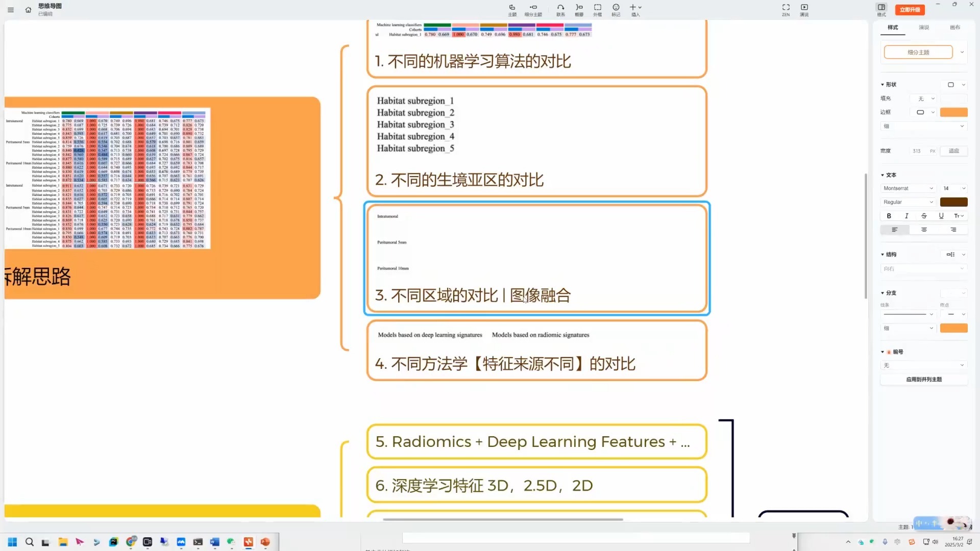Open the 插入 insert plus menu
Screen dimensions: 980x551
(x=635, y=10)
